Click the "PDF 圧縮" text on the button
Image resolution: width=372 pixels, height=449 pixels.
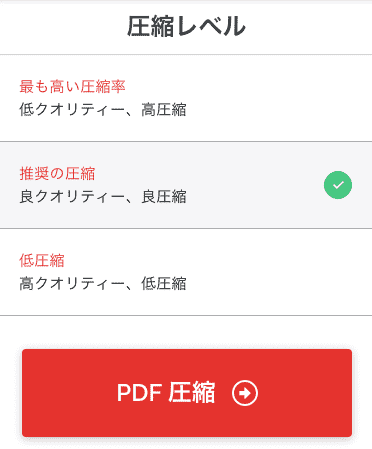pos(166,393)
